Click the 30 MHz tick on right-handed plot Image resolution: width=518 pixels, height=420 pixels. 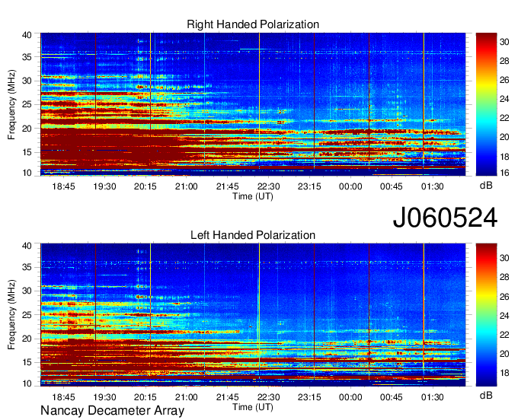pyautogui.click(x=27, y=81)
